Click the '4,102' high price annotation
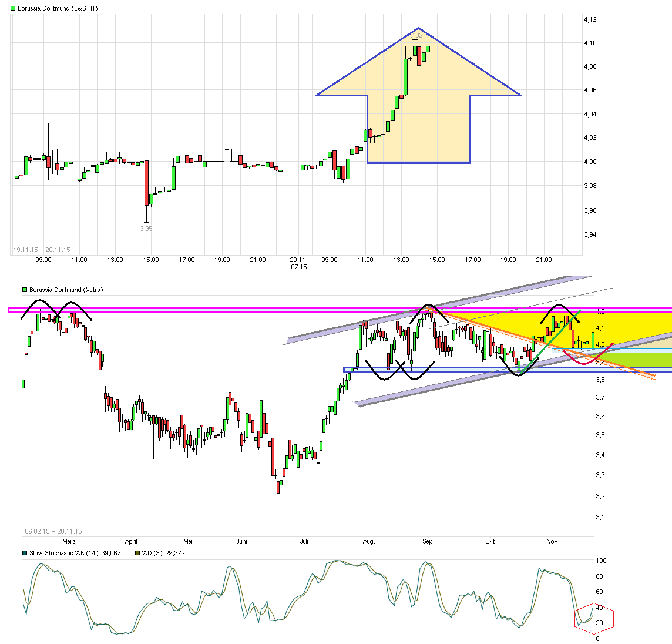Viewport: 672px width, 644px height. [415, 35]
